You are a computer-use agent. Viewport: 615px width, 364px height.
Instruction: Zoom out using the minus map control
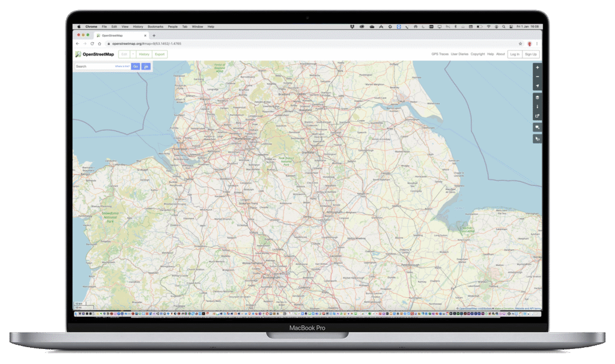(538, 77)
